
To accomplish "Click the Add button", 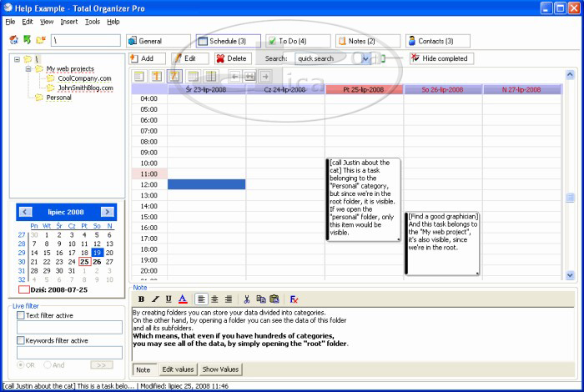I will click(148, 58).
